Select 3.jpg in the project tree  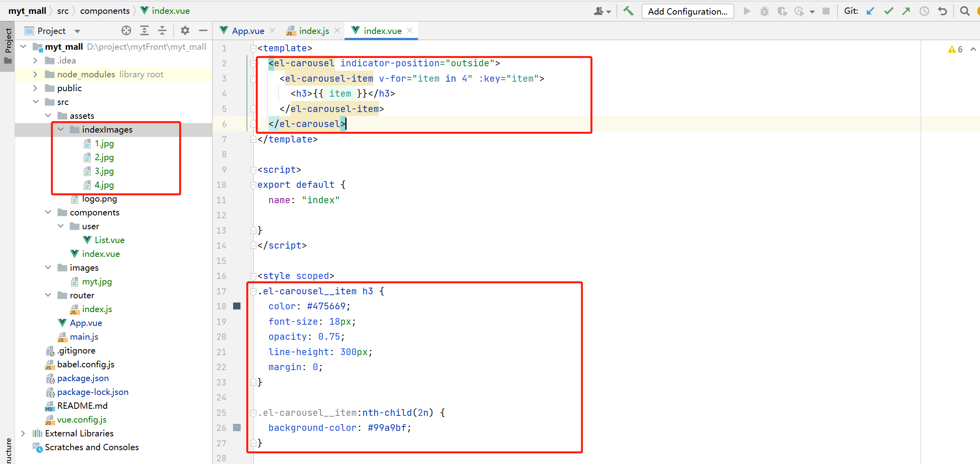tap(104, 171)
